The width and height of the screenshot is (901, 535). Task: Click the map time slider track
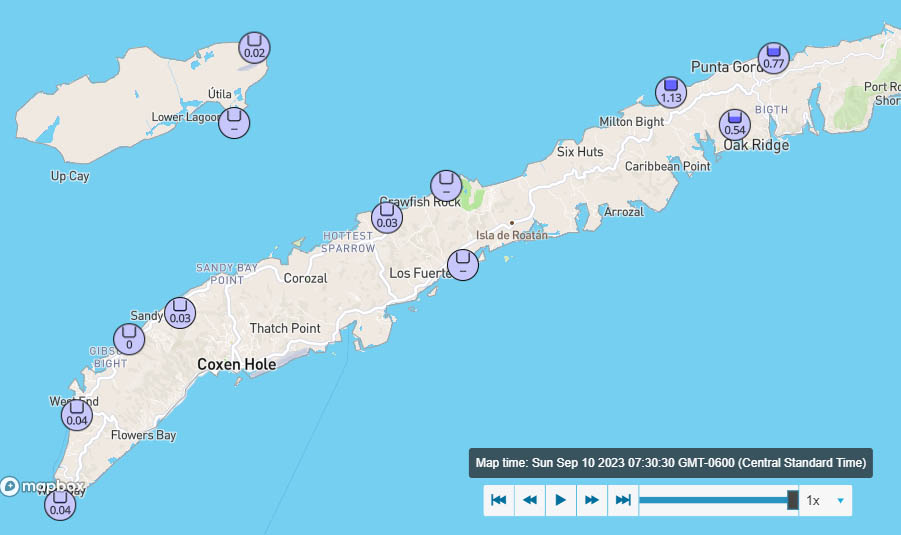714,500
